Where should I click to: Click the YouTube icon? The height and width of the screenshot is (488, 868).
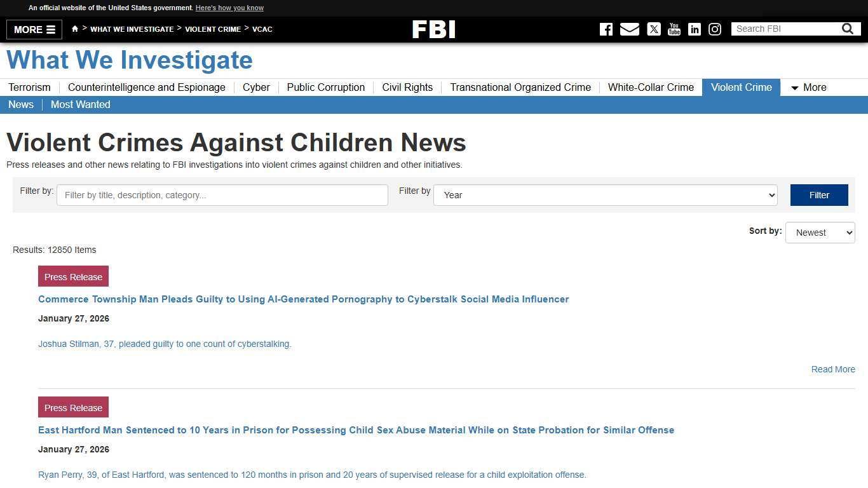click(x=674, y=29)
